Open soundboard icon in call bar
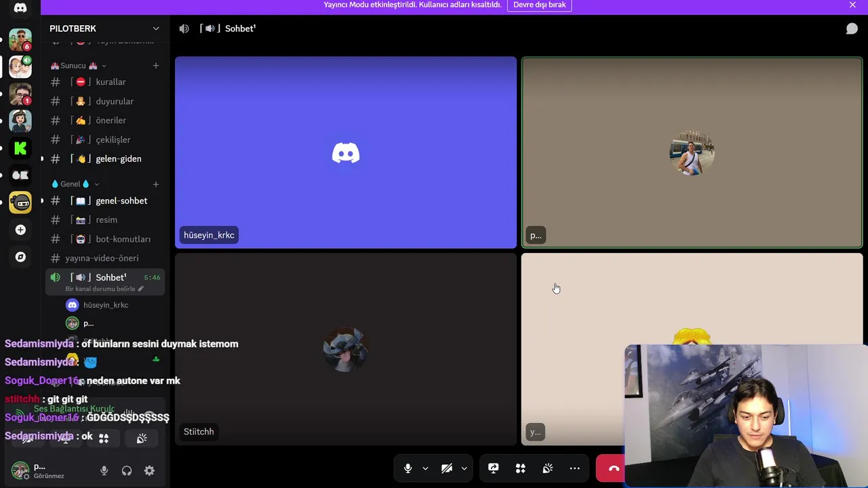The height and width of the screenshot is (488, 868). point(548,468)
